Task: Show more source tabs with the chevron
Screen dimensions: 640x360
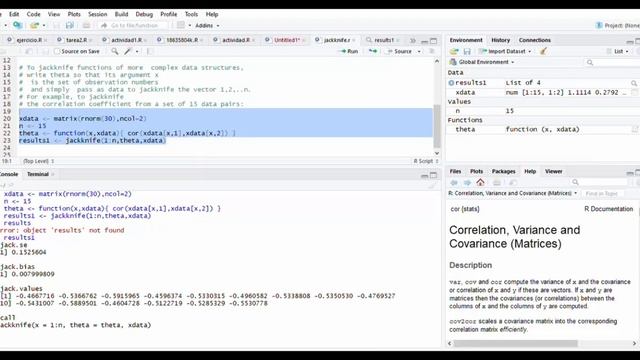Action: [413, 40]
